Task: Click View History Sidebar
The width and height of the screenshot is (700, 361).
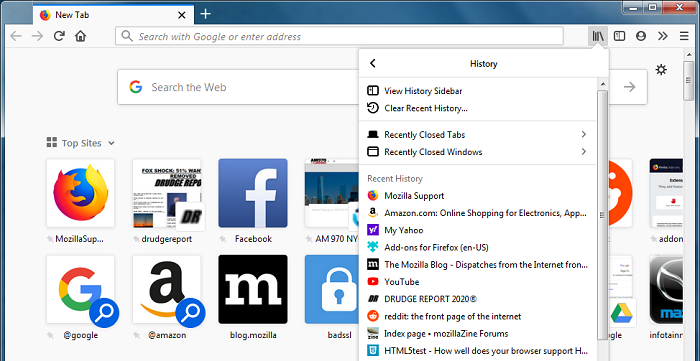Action: pyautogui.click(x=477, y=91)
